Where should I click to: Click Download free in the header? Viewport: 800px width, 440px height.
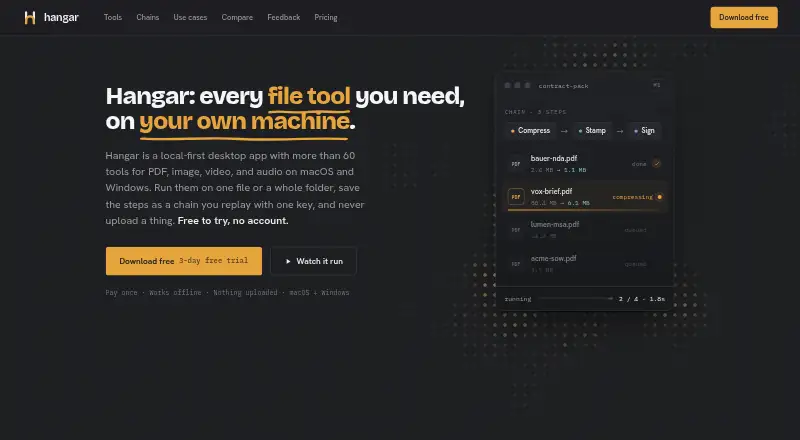click(x=744, y=17)
